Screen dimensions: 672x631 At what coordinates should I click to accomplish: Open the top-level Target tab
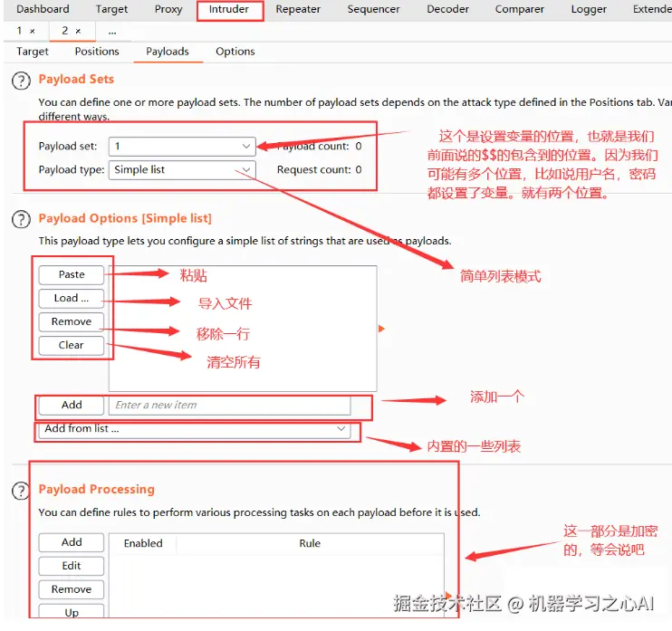click(x=111, y=9)
